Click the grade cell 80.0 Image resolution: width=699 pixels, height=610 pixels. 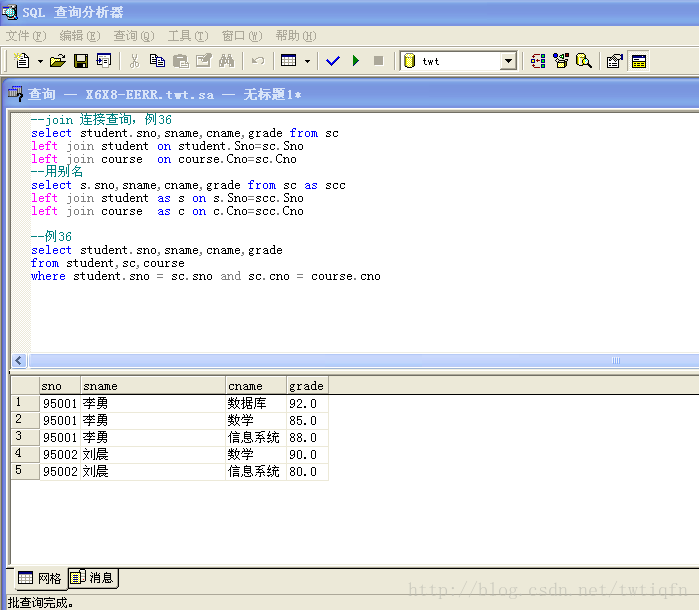(307, 471)
